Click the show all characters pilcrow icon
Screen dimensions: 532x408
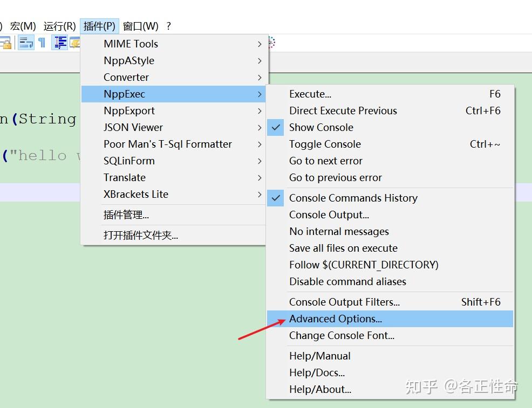pos(42,43)
